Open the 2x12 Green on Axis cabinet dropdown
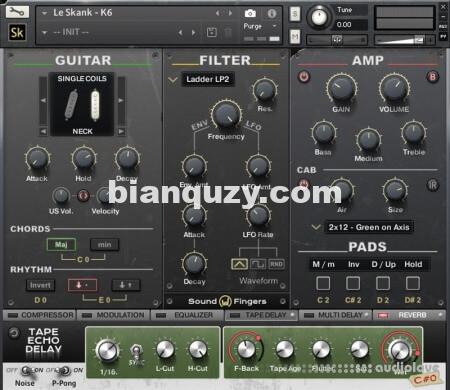Viewport: 450px width, 390px height. click(369, 227)
